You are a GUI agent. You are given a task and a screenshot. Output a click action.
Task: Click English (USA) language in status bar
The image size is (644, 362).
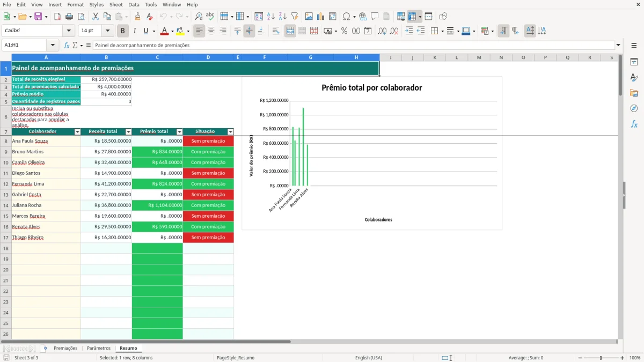tap(369, 358)
